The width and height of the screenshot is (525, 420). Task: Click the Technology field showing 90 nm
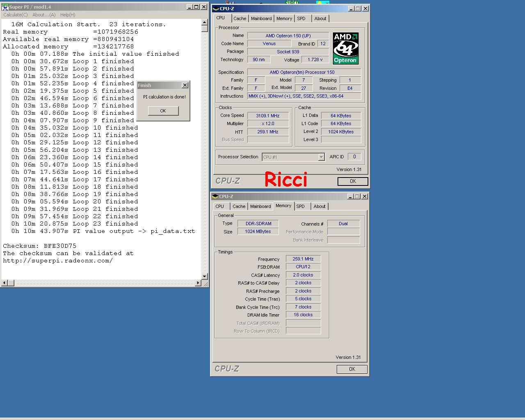(x=259, y=59)
